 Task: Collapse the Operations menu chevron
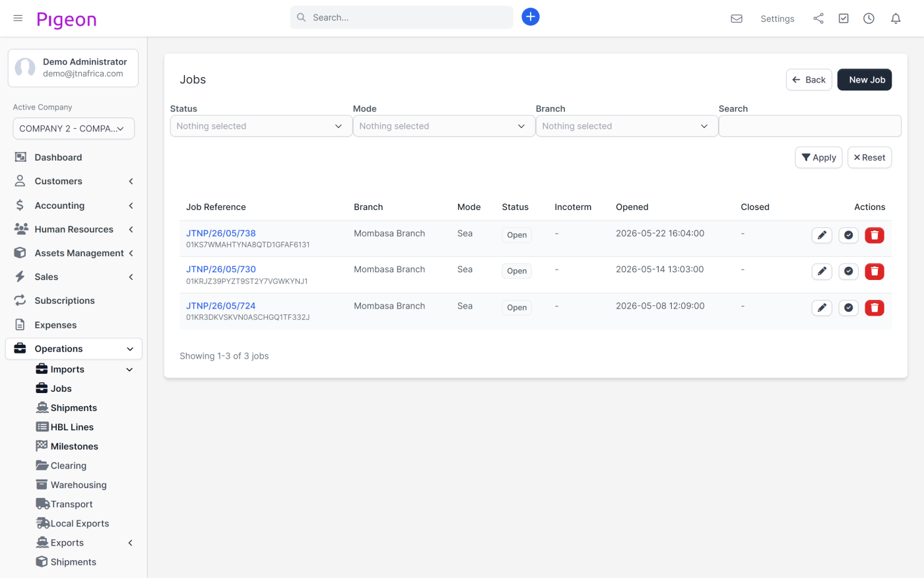(x=130, y=349)
